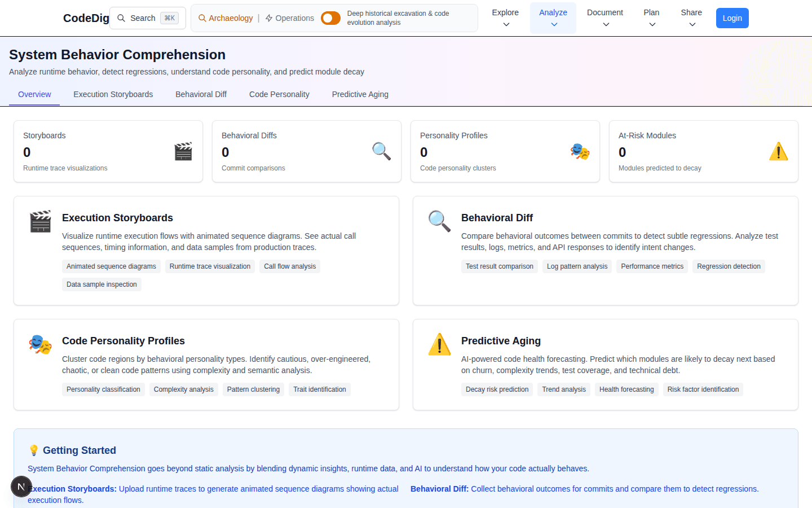Click the Login button
The height and width of the screenshot is (508, 812).
732,17
